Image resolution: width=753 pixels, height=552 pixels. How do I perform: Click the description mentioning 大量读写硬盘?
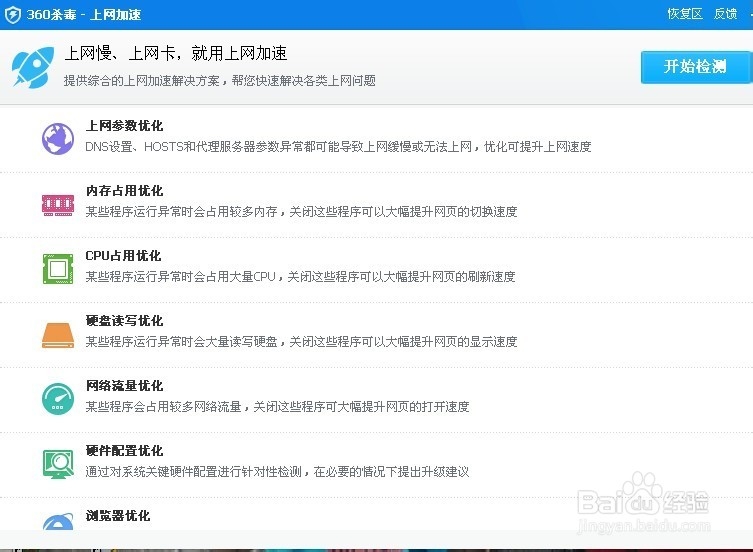[301, 342]
